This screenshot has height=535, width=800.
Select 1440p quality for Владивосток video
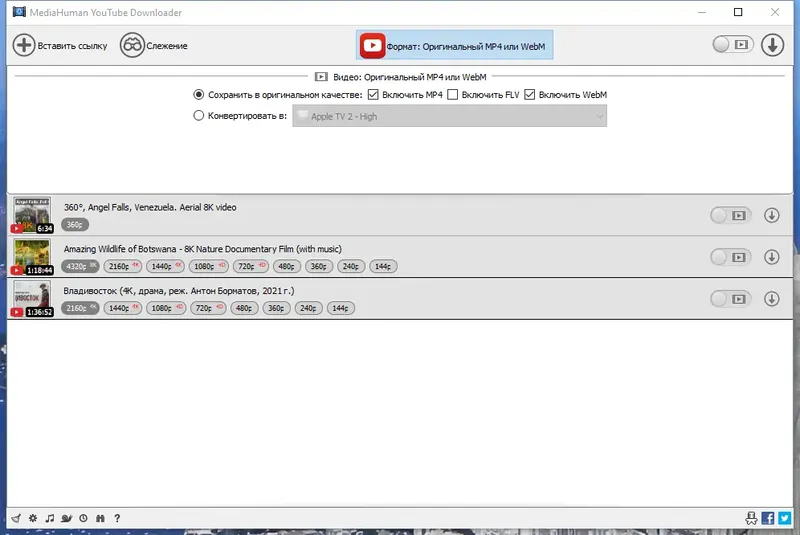[122, 308]
